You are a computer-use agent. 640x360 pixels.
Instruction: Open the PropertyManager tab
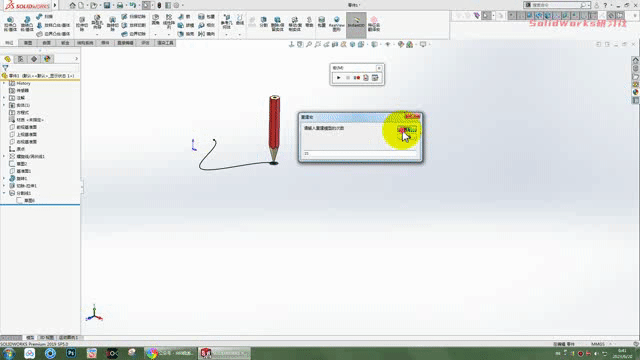[x=21, y=59]
